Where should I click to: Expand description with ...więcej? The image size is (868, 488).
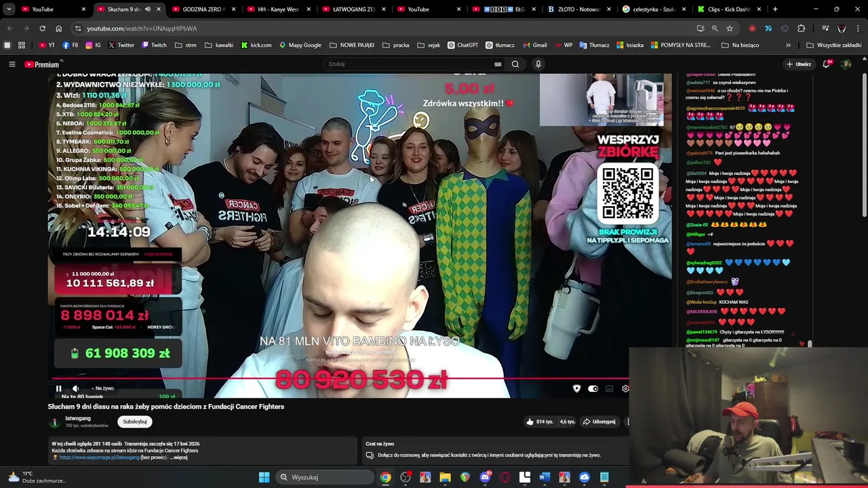coord(178,457)
